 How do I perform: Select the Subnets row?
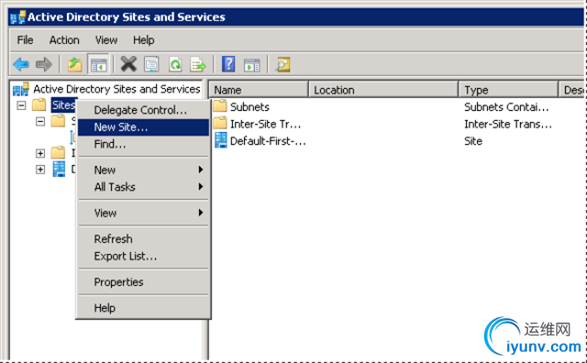tap(250, 107)
